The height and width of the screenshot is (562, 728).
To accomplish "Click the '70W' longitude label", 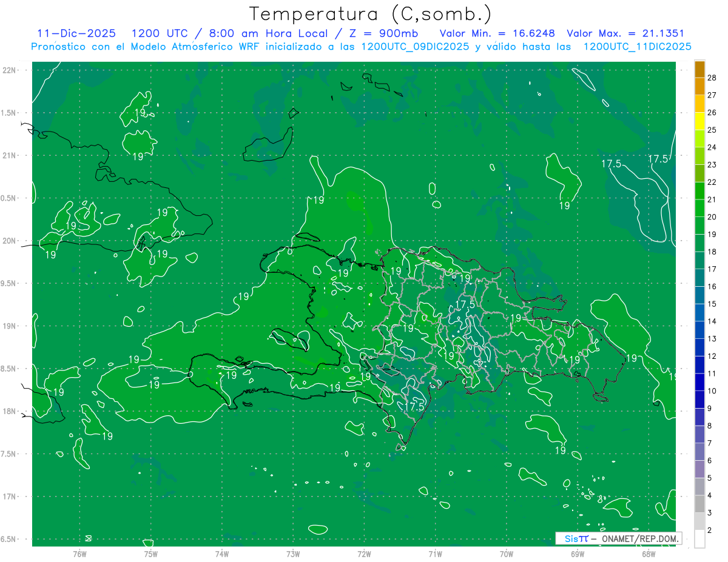I will (x=507, y=554).
